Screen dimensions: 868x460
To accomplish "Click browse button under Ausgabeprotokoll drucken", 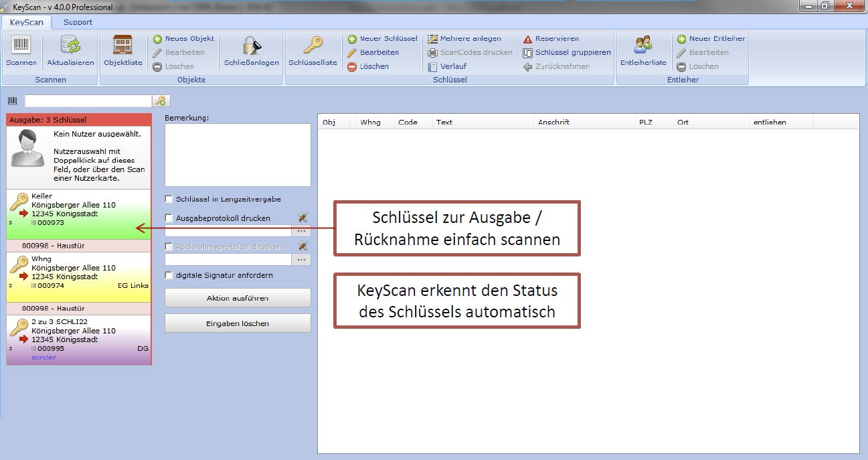I will coord(301,231).
